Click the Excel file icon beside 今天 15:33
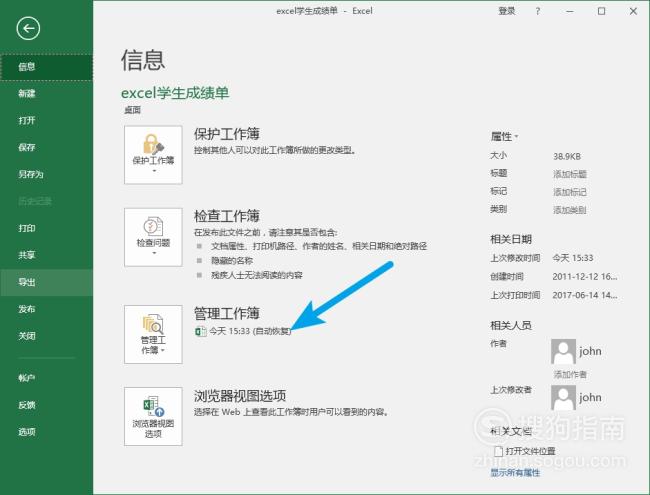This screenshot has width=650, height=495. point(201,331)
